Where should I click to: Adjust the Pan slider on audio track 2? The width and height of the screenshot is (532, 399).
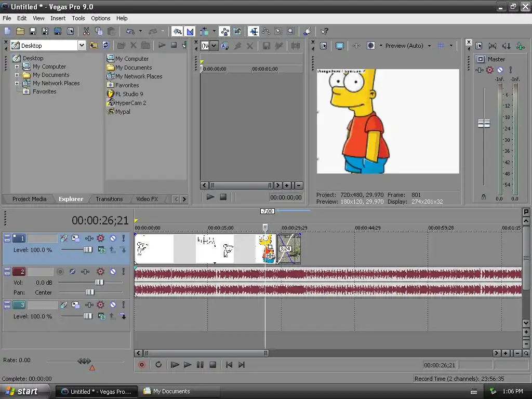(90, 292)
